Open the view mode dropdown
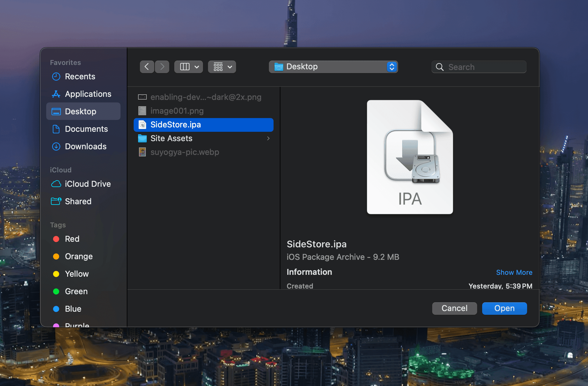 (x=188, y=67)
